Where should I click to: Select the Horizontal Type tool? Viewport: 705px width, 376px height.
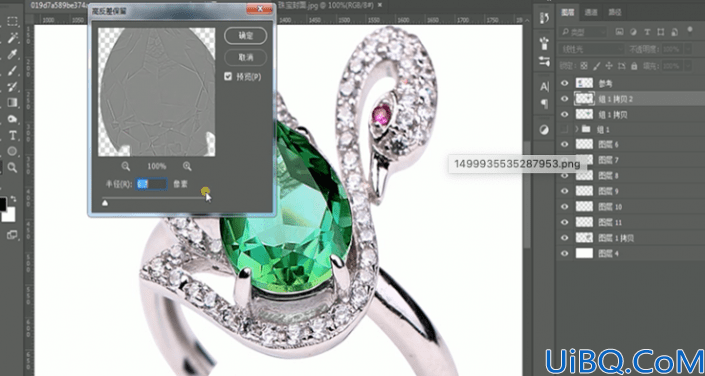12,135
